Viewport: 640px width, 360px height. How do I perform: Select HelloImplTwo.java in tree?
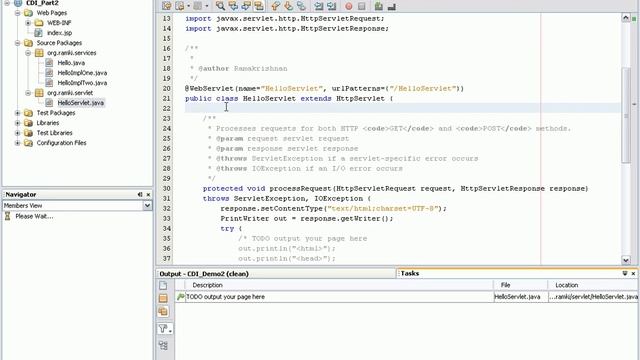(82, 83)
